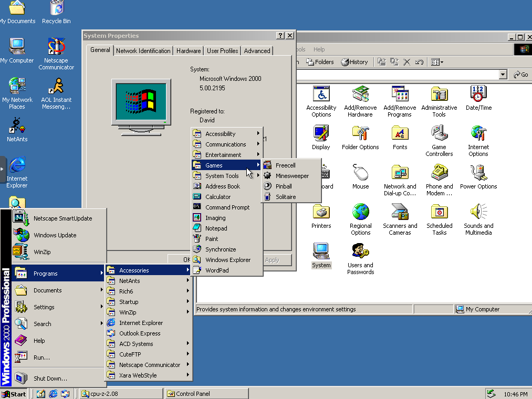Launch Minesweeper from the Games menu
The image size is (532, 399).
point(292,176)
